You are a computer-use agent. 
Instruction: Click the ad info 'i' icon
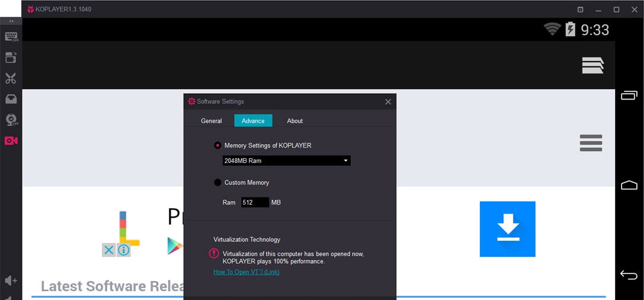124,250
